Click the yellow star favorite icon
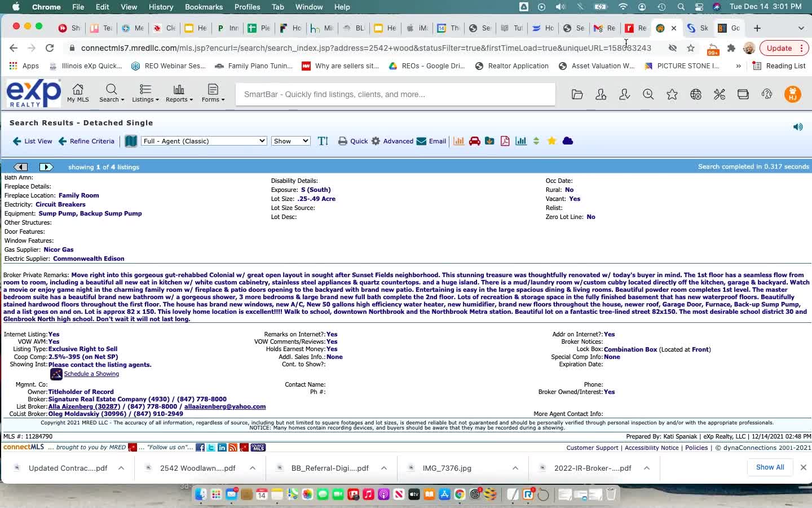This screenshot has height=508, width=812. 552,141
